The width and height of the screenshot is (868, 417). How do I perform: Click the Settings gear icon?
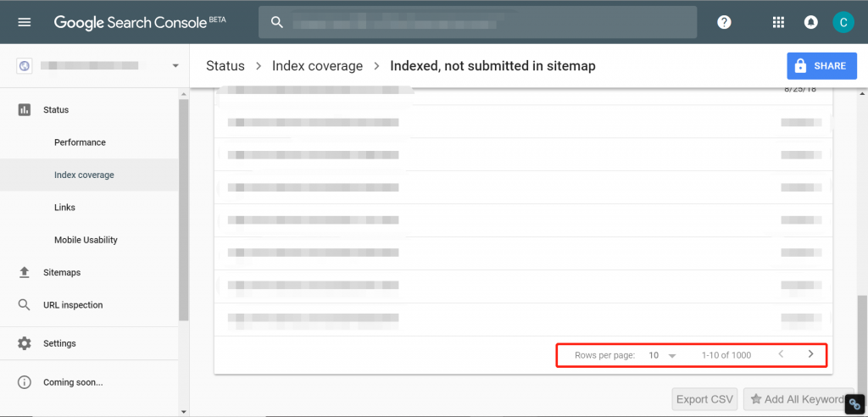coord(25,343)
